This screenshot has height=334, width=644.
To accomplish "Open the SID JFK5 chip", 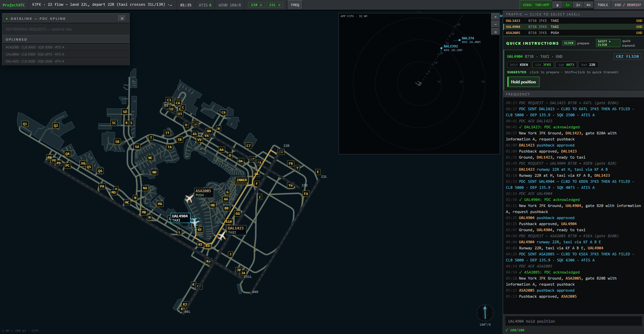I will [x=543, y=65].
